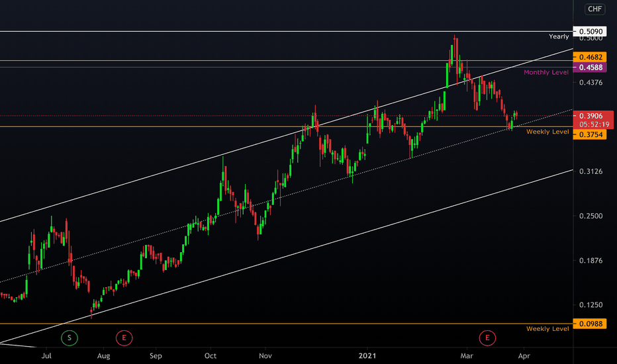Click the 2021 label on time axis
The image size is (617, 364).
(367, 356)
